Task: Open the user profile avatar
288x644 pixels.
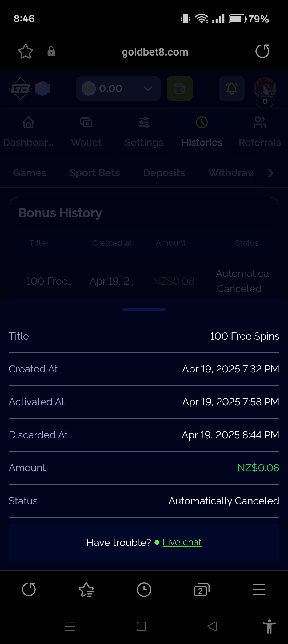Action: [265, 89]
